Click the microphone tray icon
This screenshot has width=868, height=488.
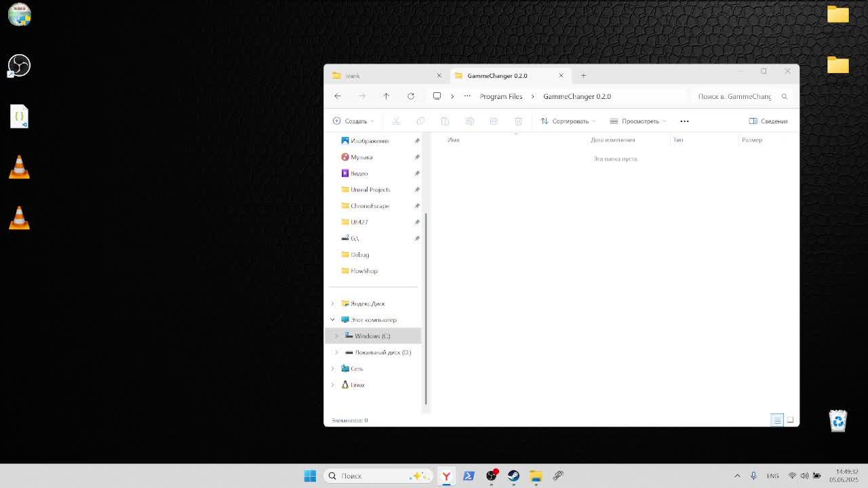pos(753,476)
